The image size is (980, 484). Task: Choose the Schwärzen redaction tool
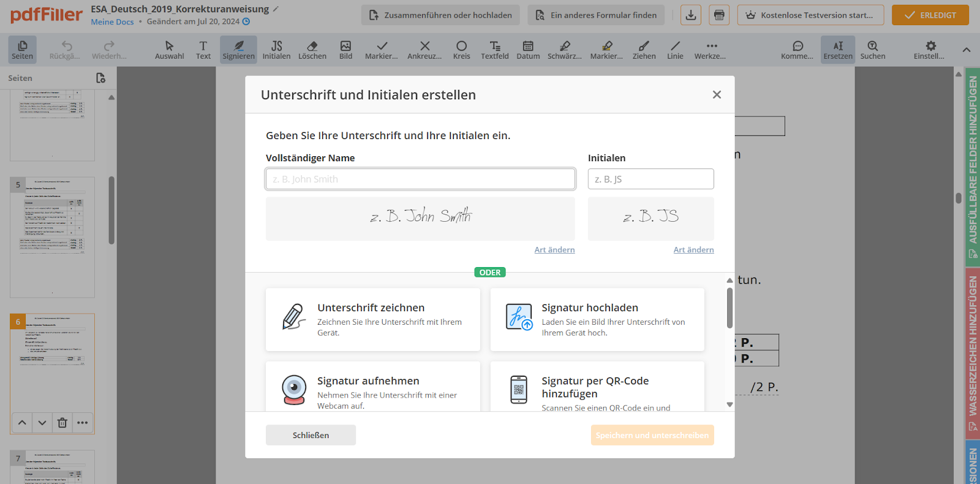pos(565,50)
